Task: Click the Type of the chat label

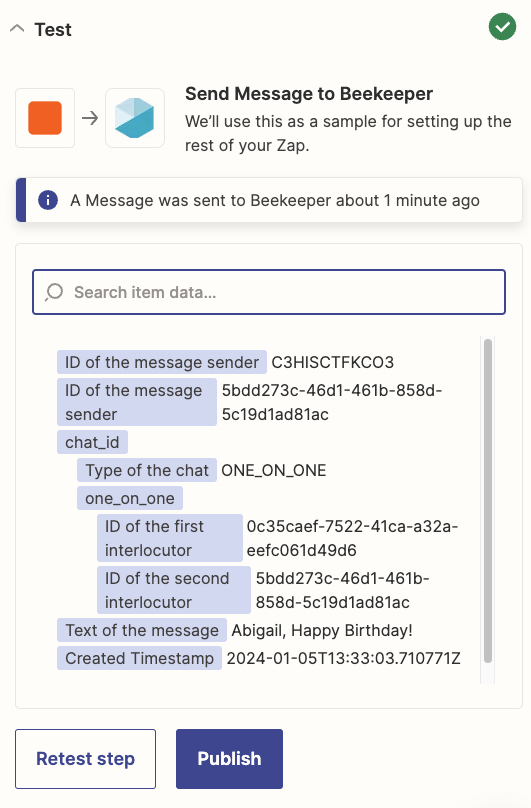Action: pyautogui.click(x=147, y=470)
